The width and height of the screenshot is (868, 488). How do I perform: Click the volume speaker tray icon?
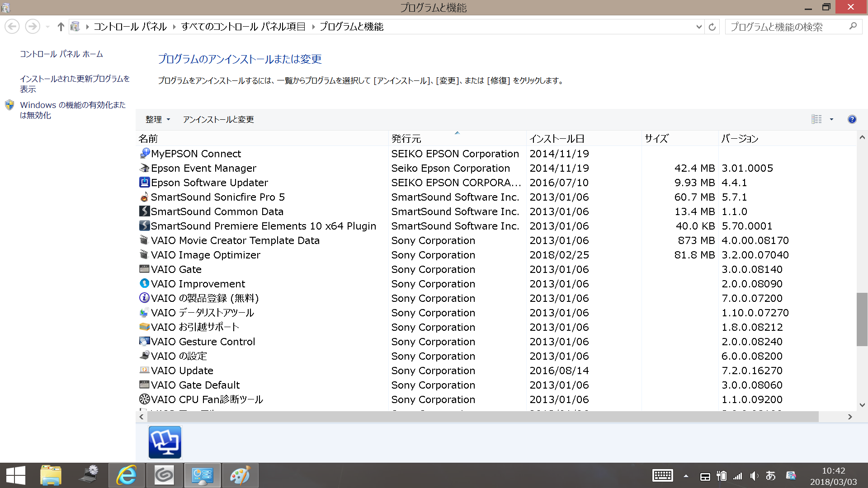[754, 476]
